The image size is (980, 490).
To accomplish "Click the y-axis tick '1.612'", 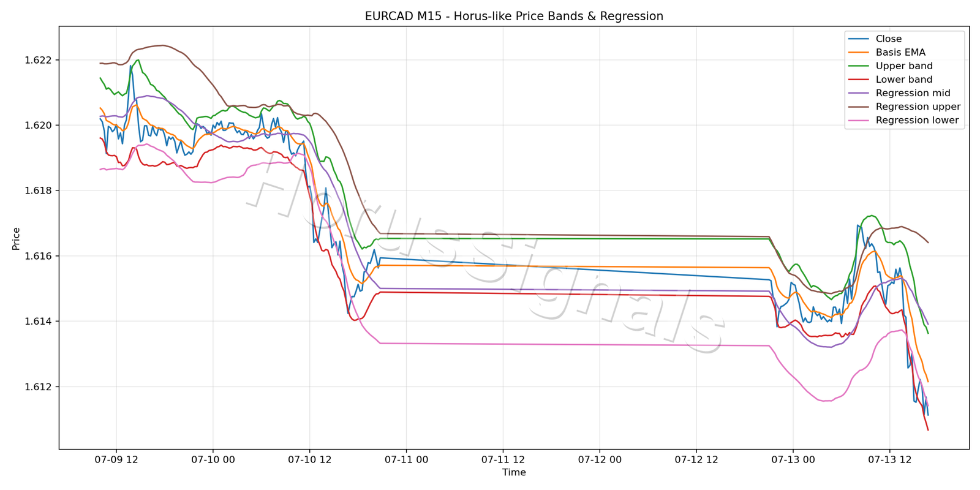I will (x=39, y=387).
